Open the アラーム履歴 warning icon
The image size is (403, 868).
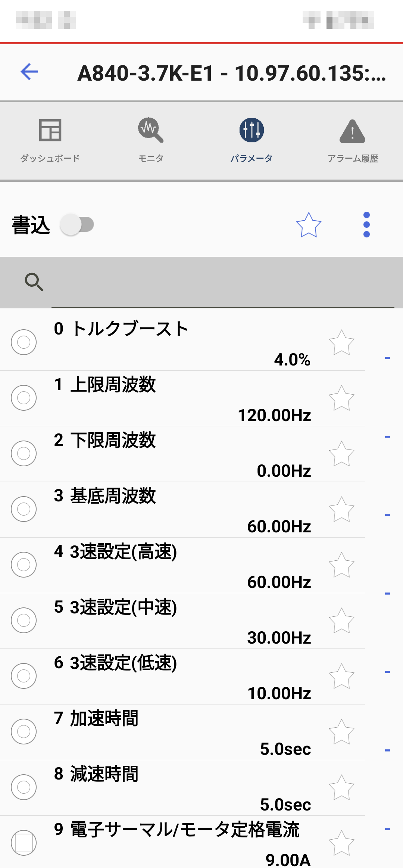point(352,131)
